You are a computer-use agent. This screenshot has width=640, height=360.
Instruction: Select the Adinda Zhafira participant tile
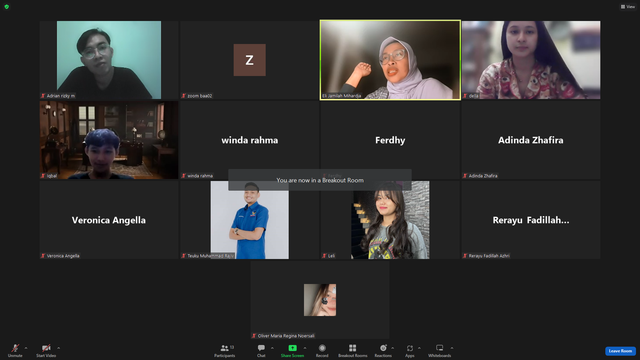point(531,140)
